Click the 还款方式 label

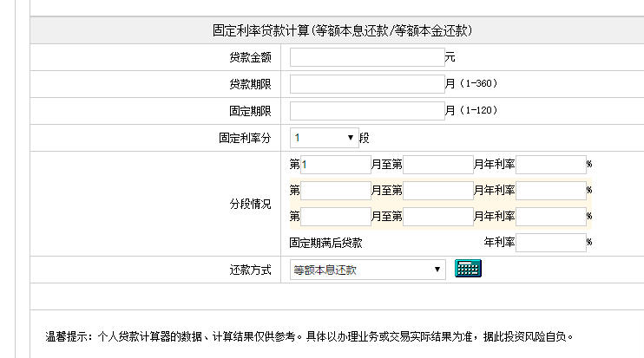tap(250, 270)
